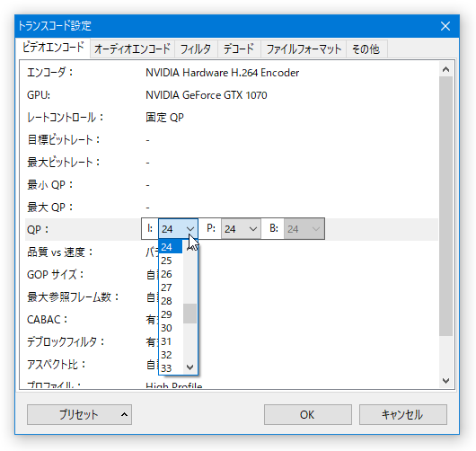Click the settings panel scrollbar thumb
This screenshot has height=451, width=476.
click(445, 206)
